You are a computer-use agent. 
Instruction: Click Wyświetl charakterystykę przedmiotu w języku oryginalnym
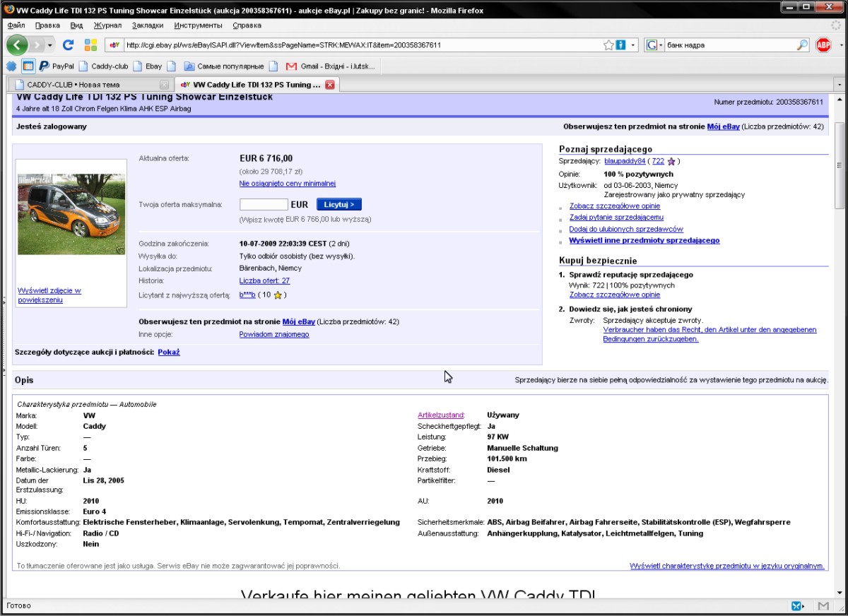point(727,566)
